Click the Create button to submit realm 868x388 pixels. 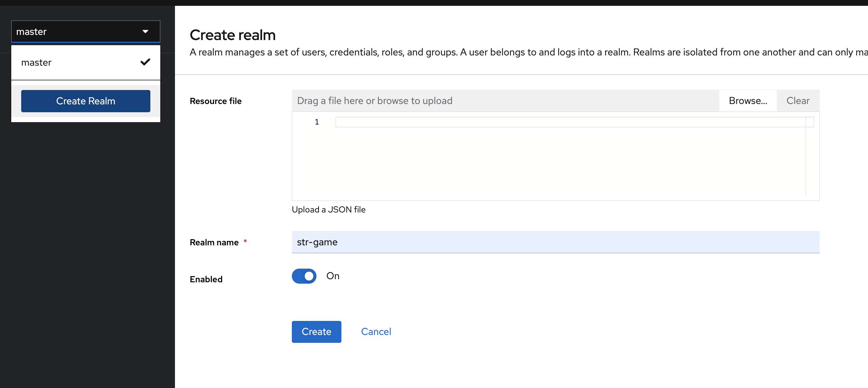pyautogui.click(x=317, y=332)
